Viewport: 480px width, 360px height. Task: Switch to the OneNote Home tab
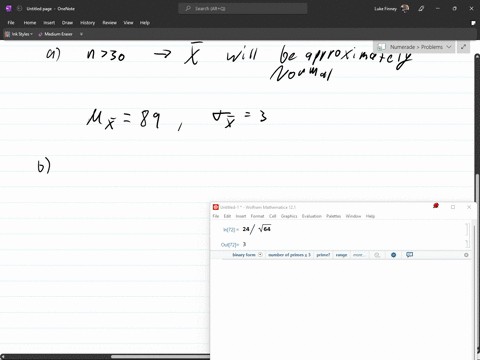pos(30,23)
